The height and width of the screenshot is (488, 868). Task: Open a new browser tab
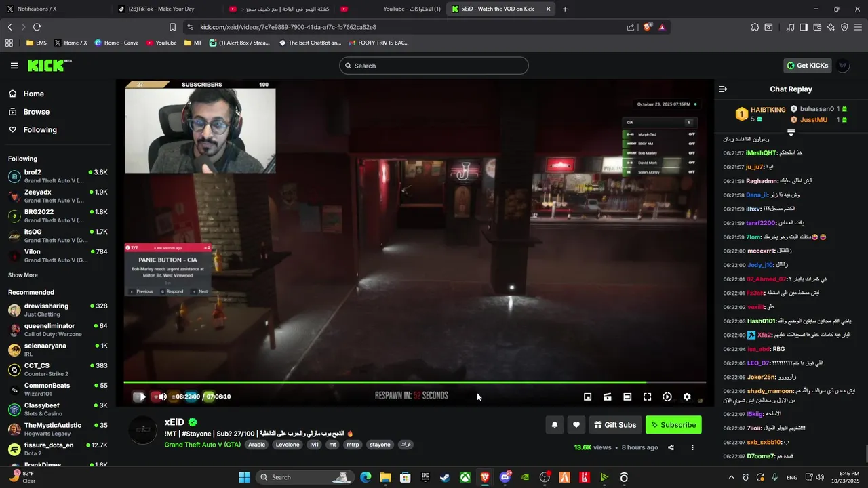pos(565,9)
